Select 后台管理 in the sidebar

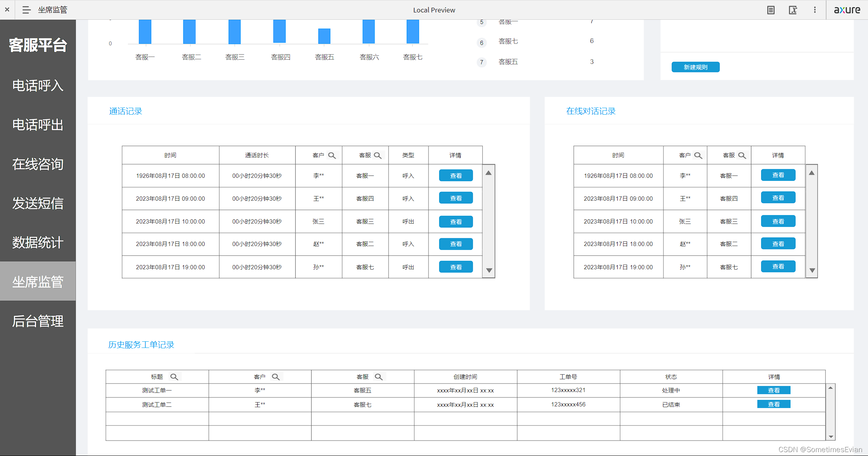point(38,321)
